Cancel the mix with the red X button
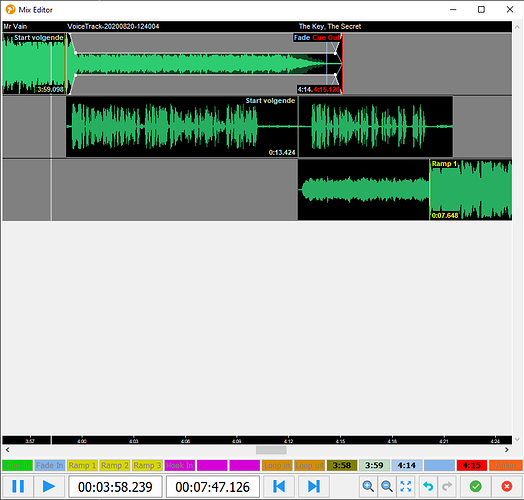Image resolution: width=524 pixels, height=500 pixels. pos(507,486)
